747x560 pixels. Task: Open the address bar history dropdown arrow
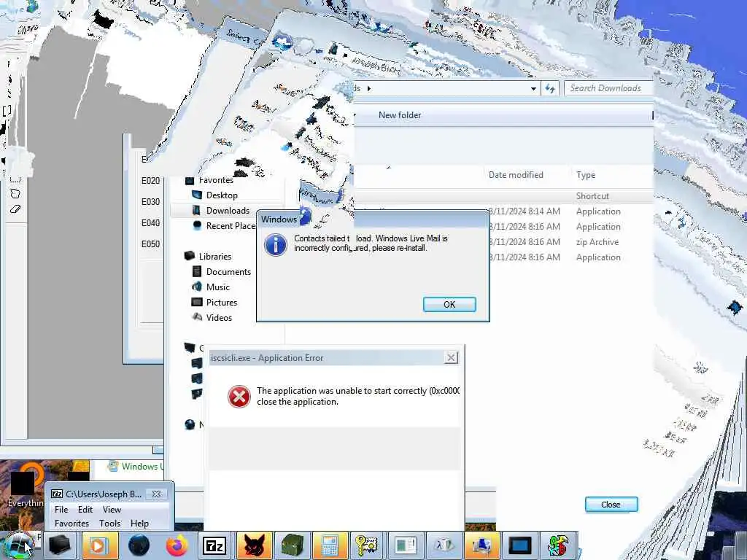[x=533, y=88]
